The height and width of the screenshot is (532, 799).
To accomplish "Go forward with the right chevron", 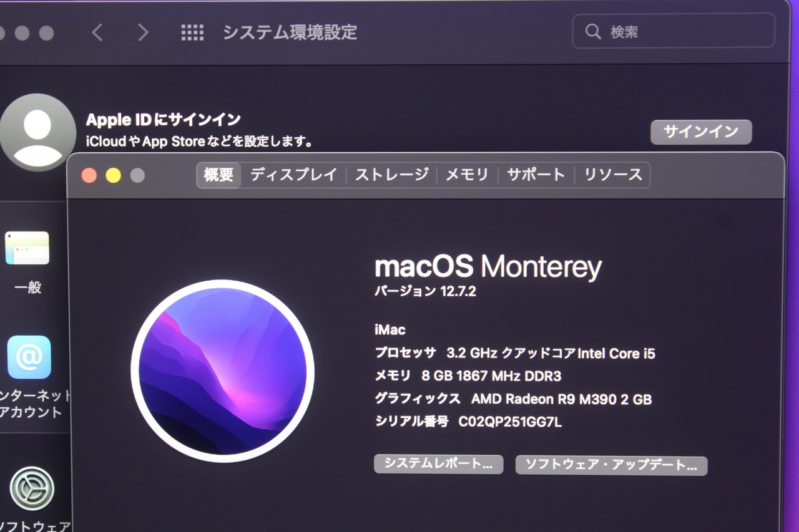I will pos(143,32).
